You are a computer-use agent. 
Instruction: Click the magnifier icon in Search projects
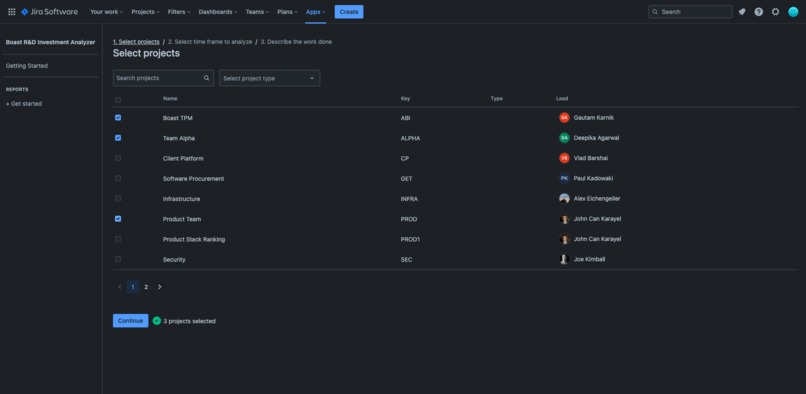[x=206, y=78]
